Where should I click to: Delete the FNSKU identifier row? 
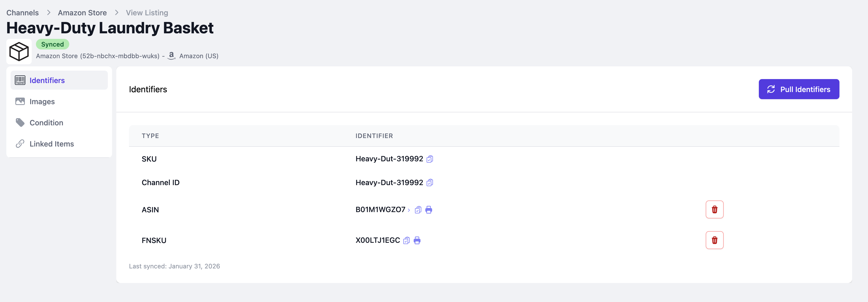click(x=714, y=240)
